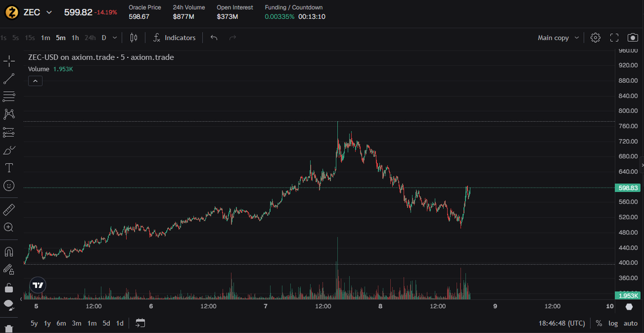Viewport: 644px width, 333px height.
Task: Switch to the 1s interval
Action: click(x=4, y=38)
